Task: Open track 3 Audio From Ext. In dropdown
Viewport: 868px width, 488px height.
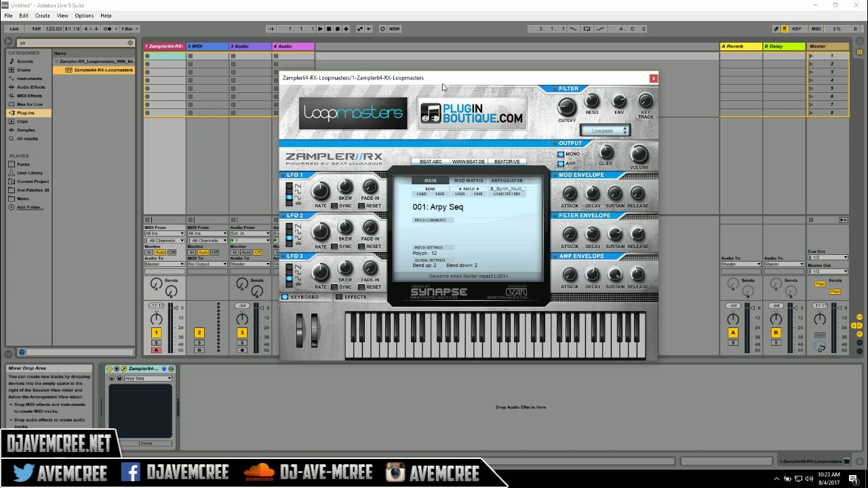Action: [250, 234]
